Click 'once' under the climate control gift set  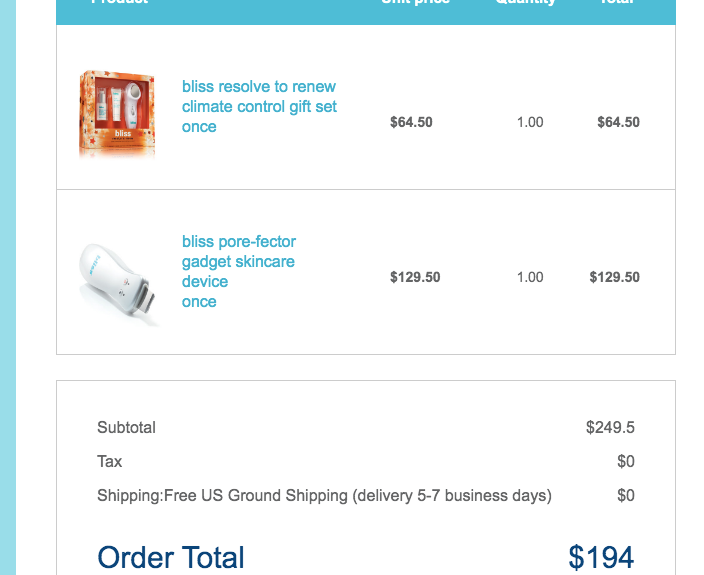coord(199,127)
